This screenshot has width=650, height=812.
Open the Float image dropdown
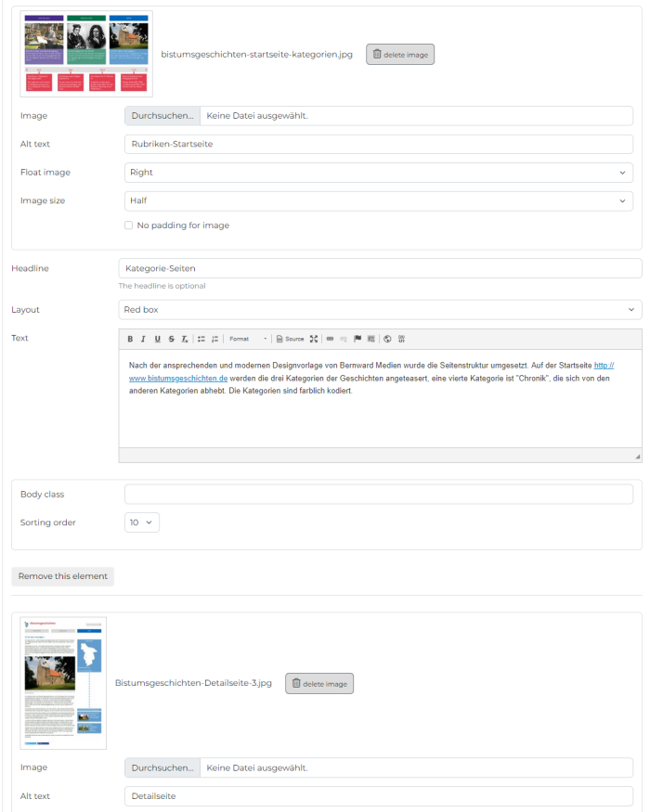point(378,173)
